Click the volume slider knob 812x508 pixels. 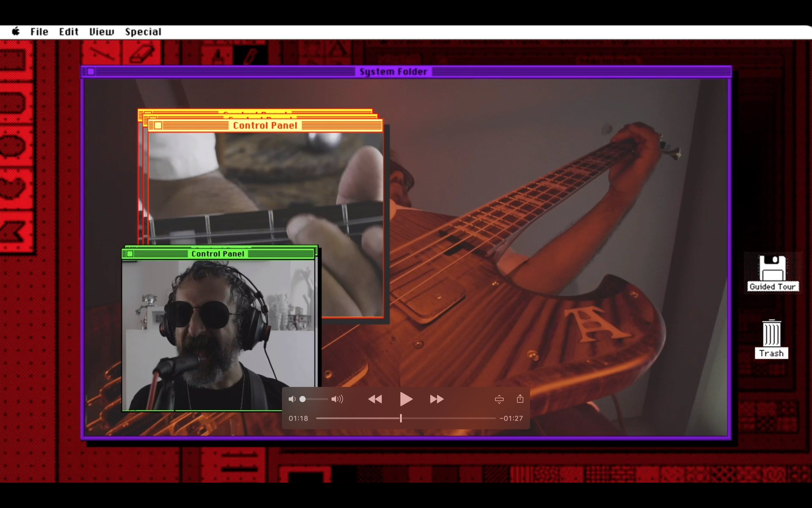point(302,399)
